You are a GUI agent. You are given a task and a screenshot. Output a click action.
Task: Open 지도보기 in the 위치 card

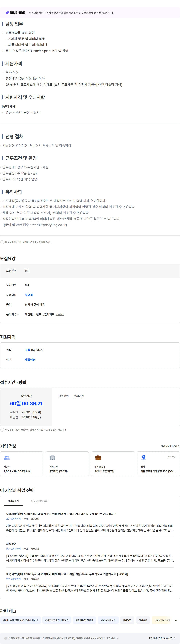click(172, 457)
